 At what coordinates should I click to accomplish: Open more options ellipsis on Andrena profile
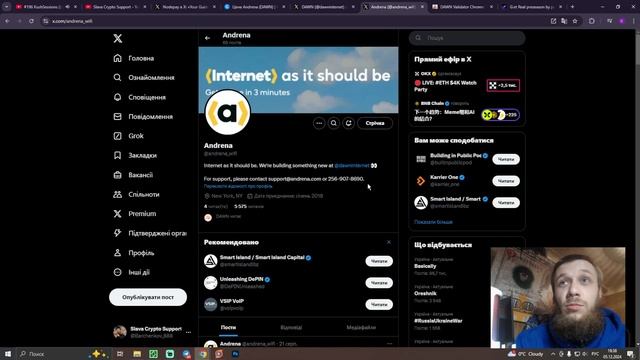coord(319,123)
